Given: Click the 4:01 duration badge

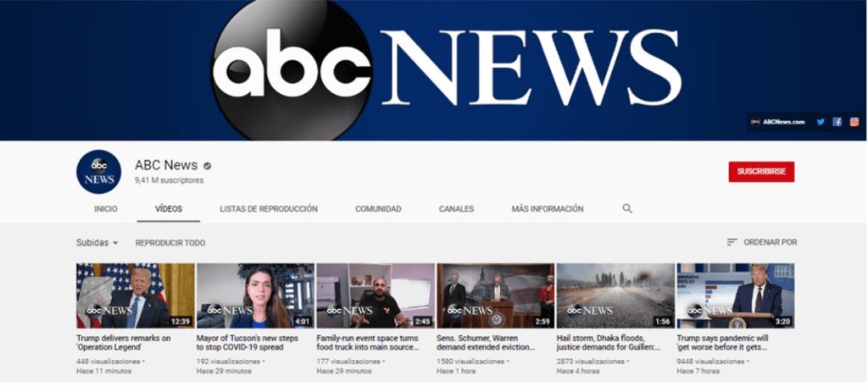Looking at the screenshot, I should click(303, 321).
